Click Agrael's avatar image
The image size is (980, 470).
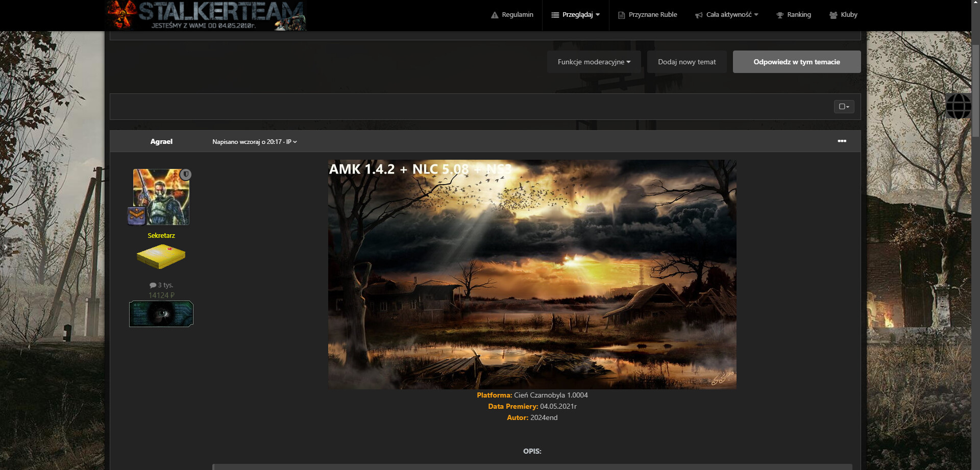click(x=161, y=197)
